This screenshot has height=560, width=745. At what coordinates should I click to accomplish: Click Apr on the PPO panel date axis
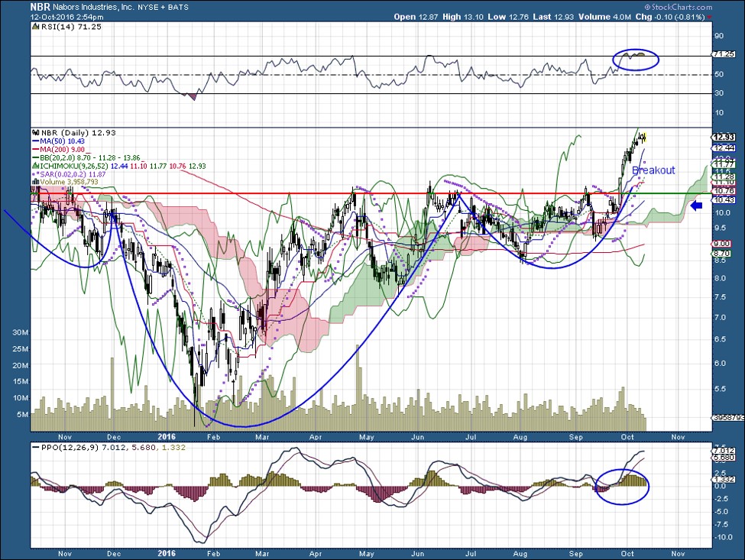coord(315,554)
